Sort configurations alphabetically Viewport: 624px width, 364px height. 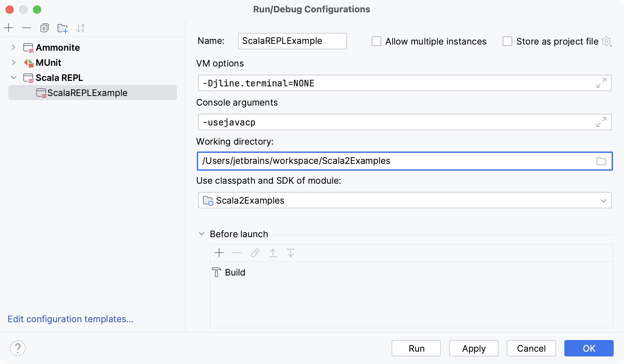tap(81, 28)
